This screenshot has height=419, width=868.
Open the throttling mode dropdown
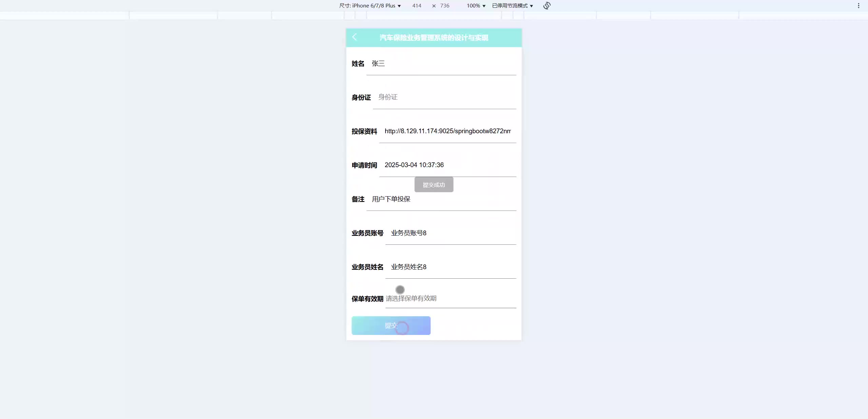point(512,6)
